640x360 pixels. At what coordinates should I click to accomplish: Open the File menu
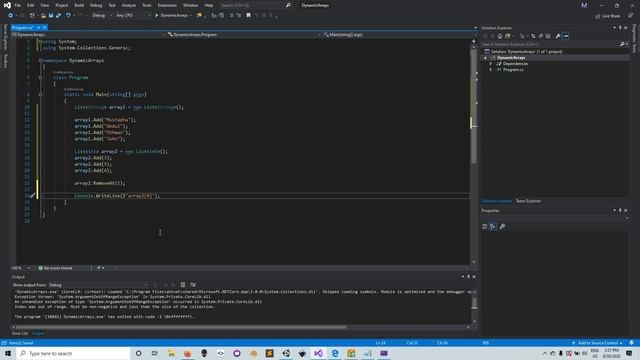pos(18,5)
